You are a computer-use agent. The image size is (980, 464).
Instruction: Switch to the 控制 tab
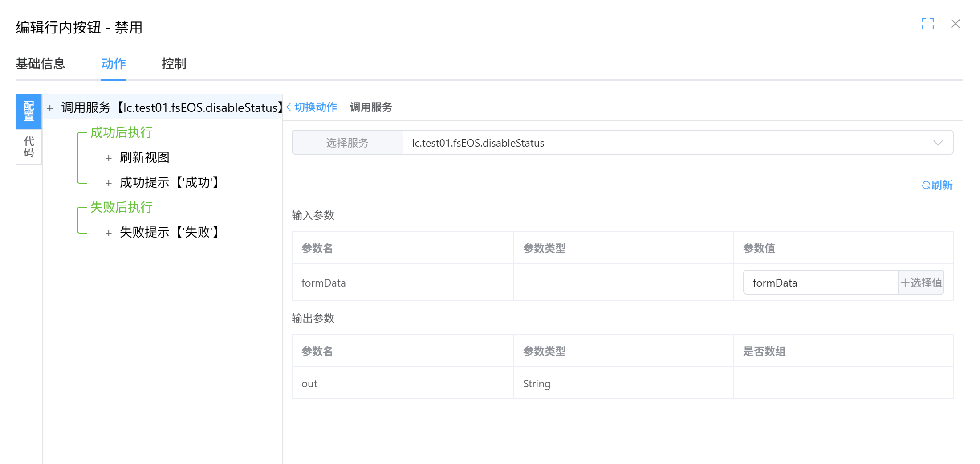coord(174,64)
